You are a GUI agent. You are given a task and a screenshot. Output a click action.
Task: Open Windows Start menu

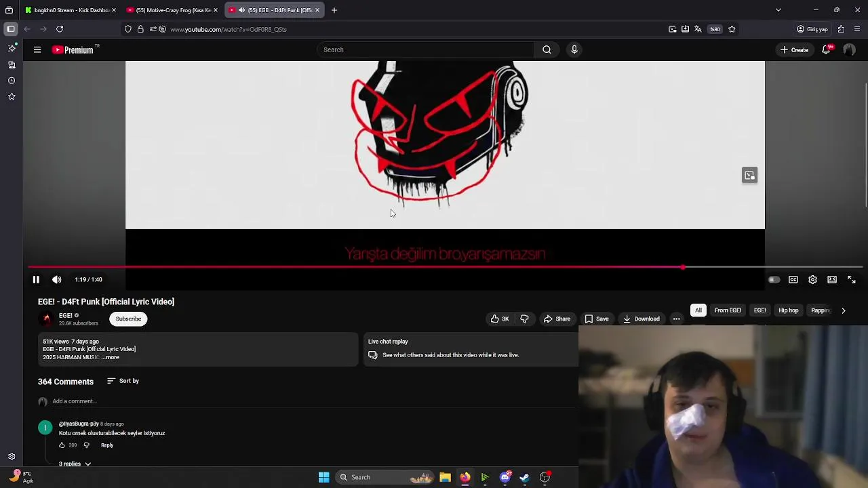[324, 477]
